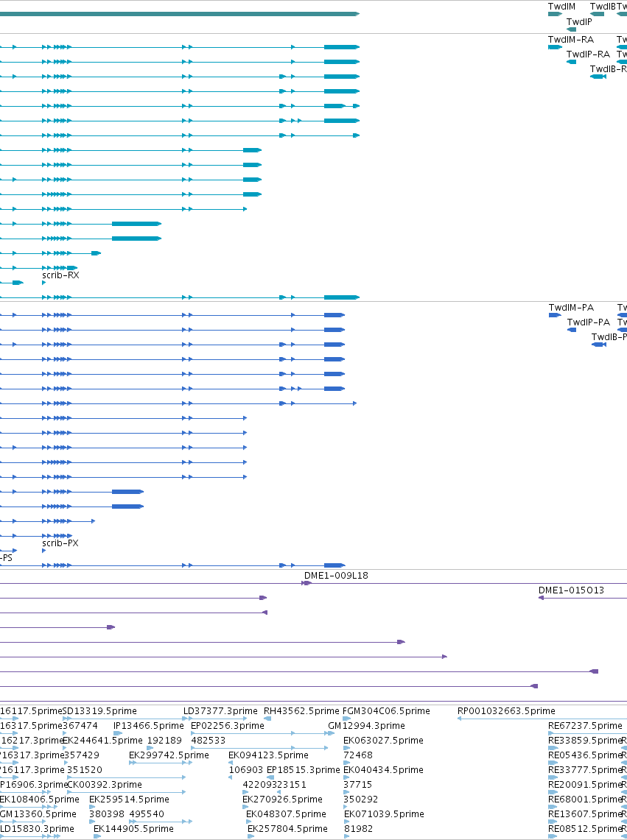The height and width of the screenshot is (840, 627).
Task: Select the TwdlP-RA transcript label
Action: click(x=588, y=54)
